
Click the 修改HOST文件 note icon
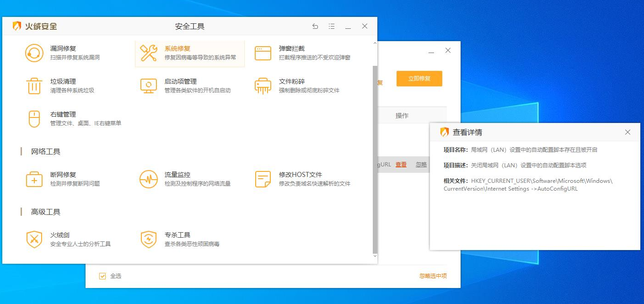(x=263, y=179)
